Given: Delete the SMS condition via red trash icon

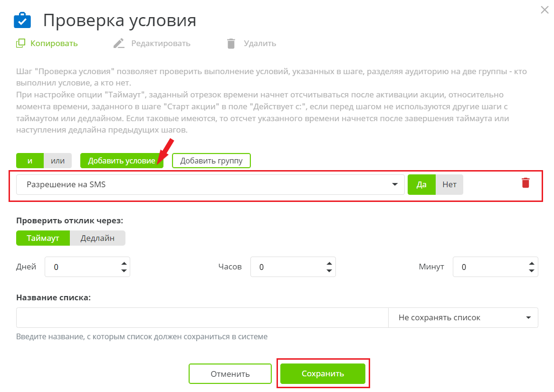Looking at the screenshot, I should [x=525, y=183].
